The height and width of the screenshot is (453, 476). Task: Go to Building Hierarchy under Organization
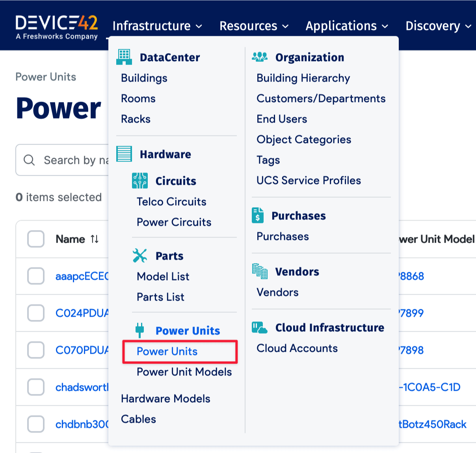coord(303,78)
